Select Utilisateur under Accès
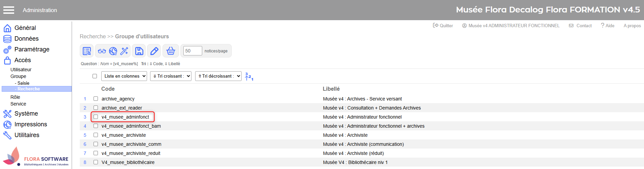 [x=21, y=70]
